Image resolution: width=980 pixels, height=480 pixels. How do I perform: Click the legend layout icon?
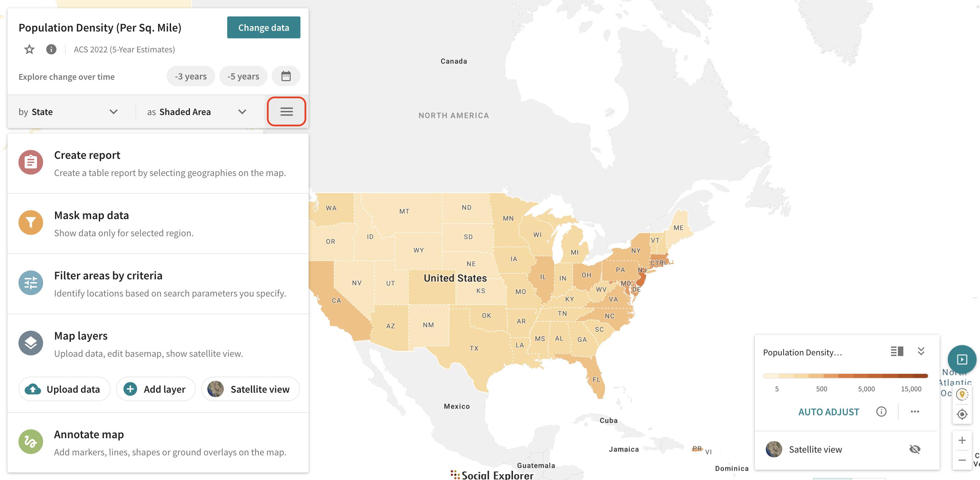[897, 351]
